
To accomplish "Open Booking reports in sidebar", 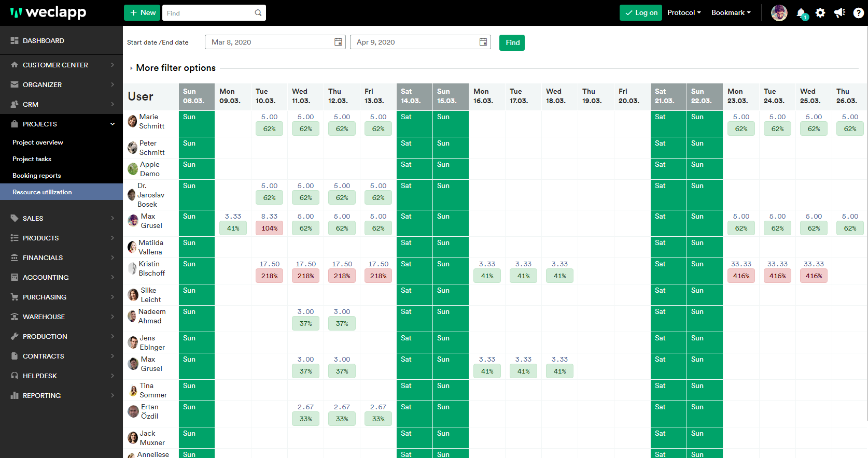I will (37, 176).
